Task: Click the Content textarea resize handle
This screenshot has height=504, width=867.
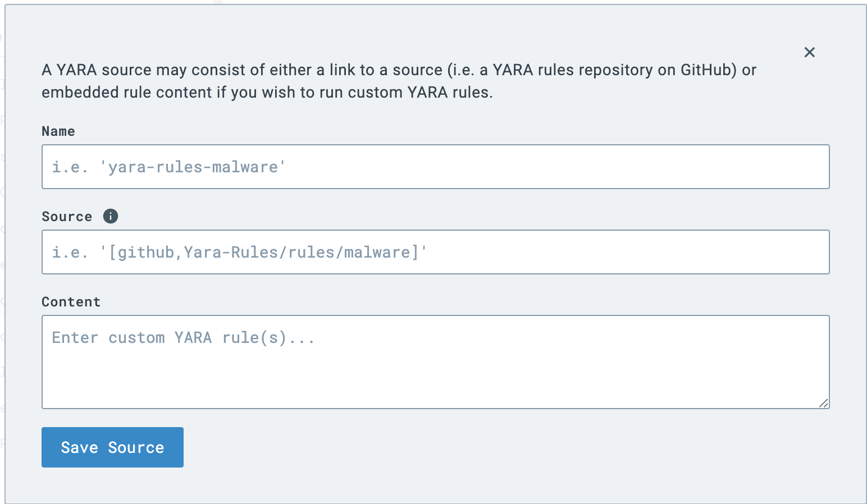Action: (824, 404)
